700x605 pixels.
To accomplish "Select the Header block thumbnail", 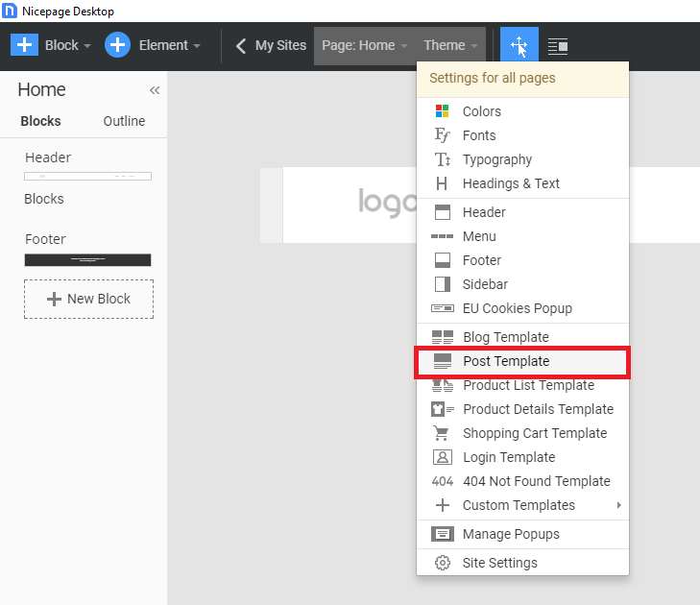I will tap(87, 177).
